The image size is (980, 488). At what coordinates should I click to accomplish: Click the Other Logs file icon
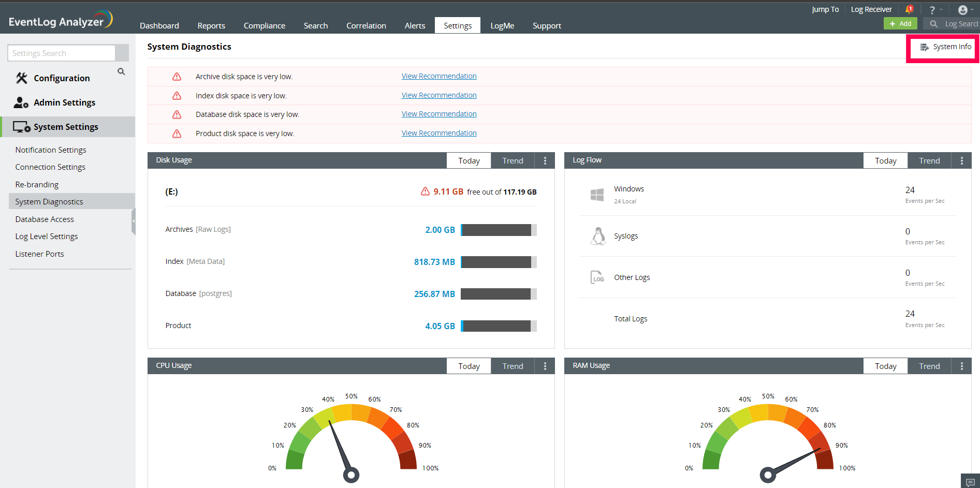597,277
